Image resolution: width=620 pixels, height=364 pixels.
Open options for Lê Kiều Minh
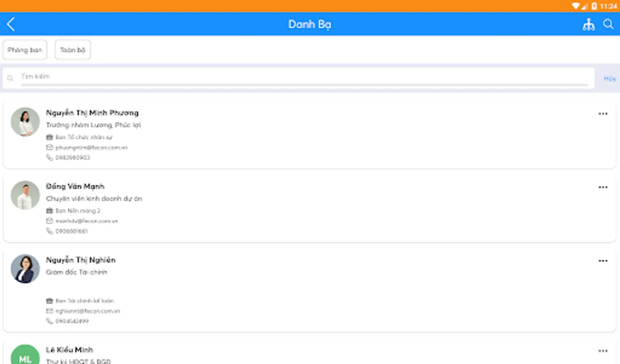click(x=603, y=351)
